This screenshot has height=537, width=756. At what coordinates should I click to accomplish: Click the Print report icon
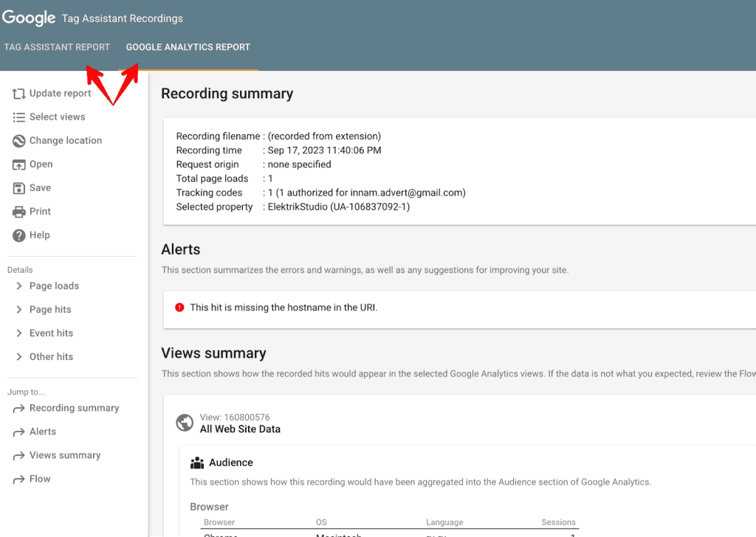[x=16, y=211]
